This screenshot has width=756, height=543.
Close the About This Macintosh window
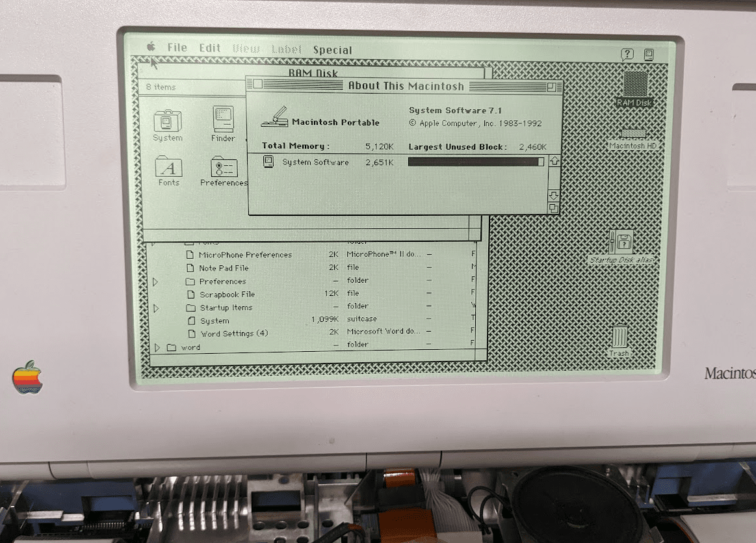tap(258, 85)
